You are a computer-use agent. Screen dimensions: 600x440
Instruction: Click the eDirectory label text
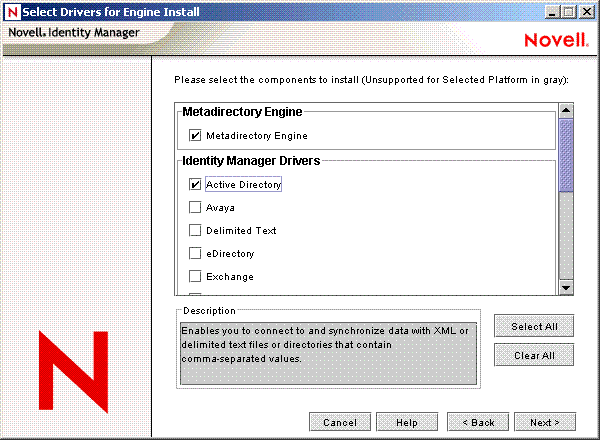coord(230,254)
